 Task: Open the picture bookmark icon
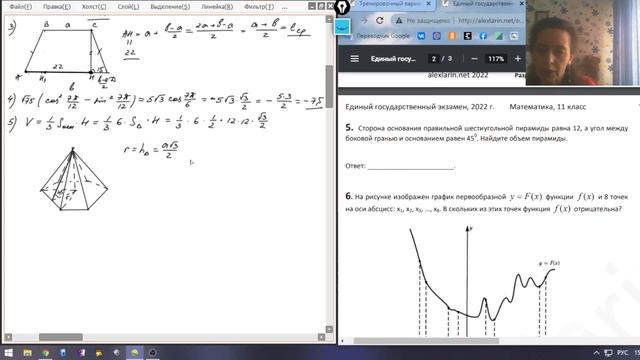[x=514, y=36]
